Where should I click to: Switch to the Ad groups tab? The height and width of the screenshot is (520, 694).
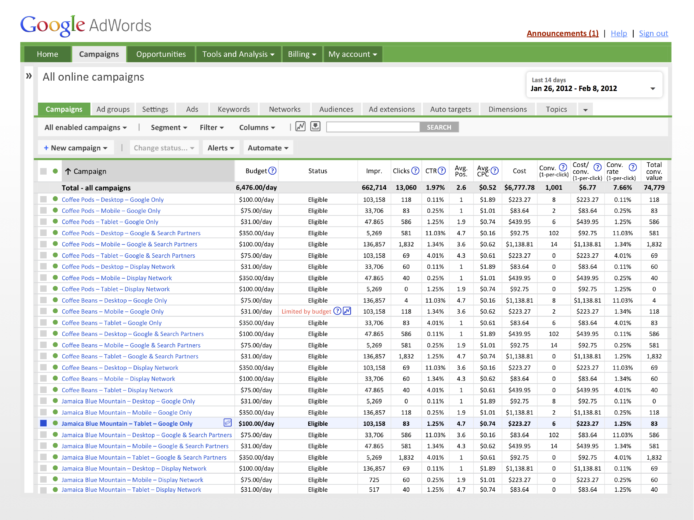[x=113, y=109]
